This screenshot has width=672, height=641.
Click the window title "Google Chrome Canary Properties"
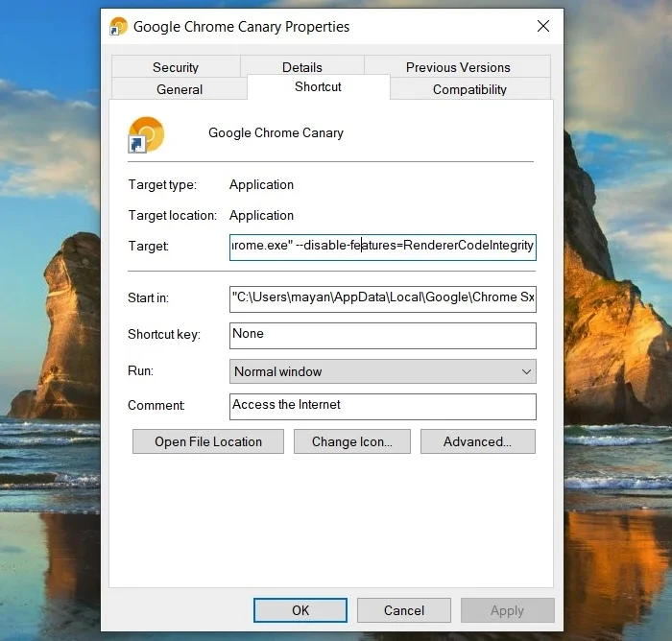(x=241, y=27)
